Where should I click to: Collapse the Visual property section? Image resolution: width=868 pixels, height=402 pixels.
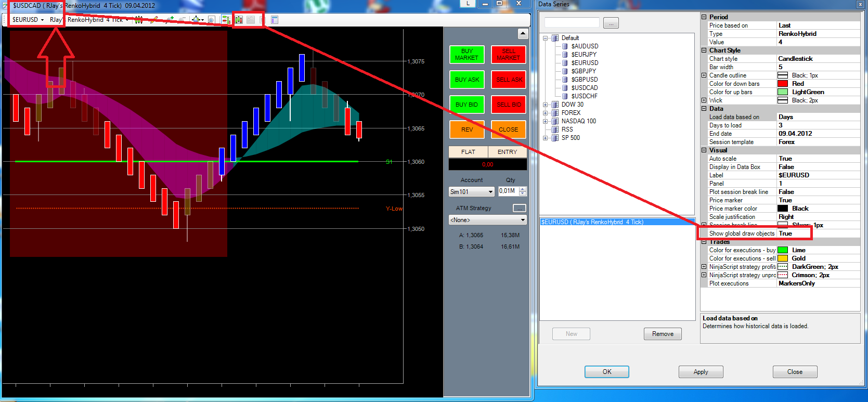[x=704, y=150]
